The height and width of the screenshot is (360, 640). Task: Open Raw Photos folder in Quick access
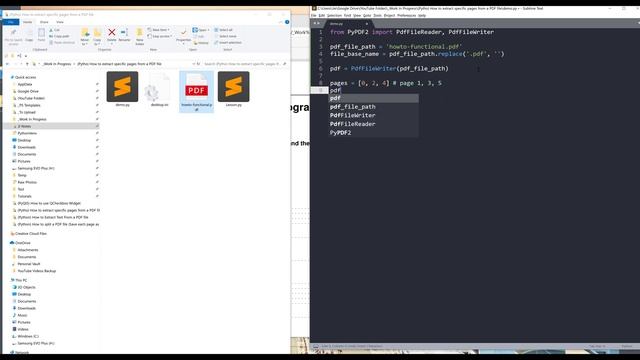27,182
